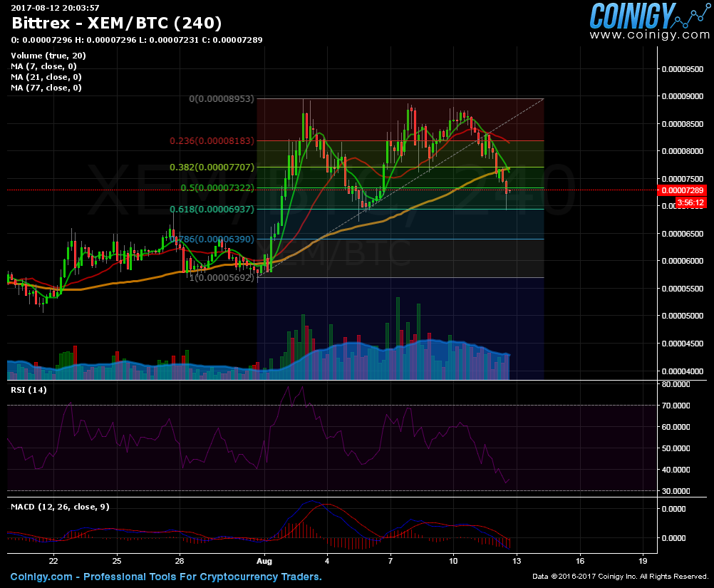Viewport: 714px width, 588px height.
Task: Select the OHLC values line
Action: coord(137,40)
